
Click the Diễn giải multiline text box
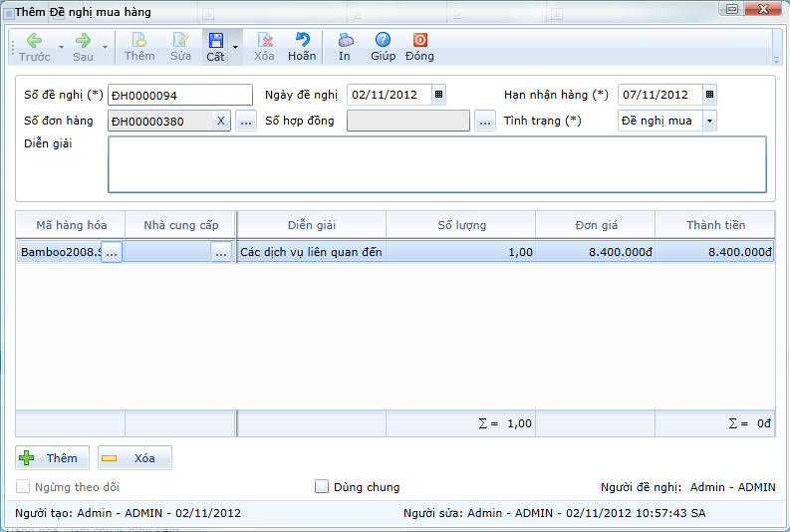pos(436,163)
